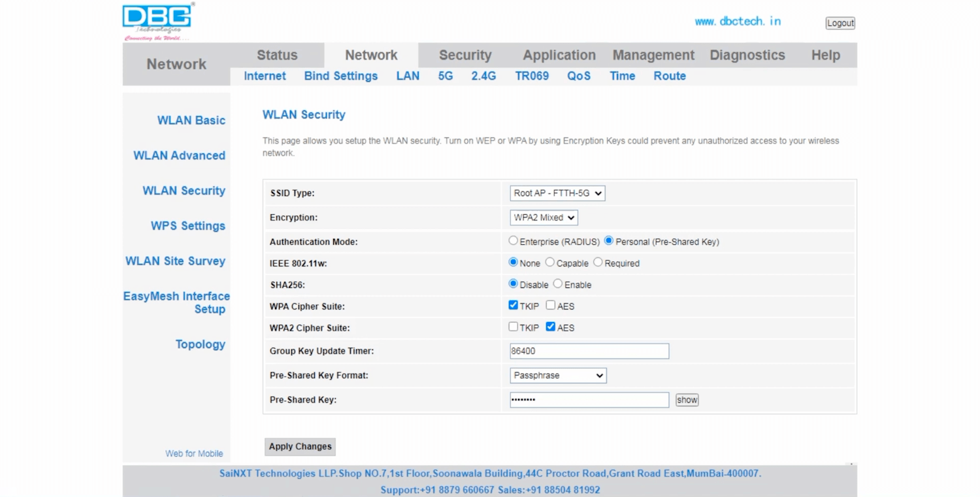Go to the 2.4G submenu

click(x=483, y=76)
